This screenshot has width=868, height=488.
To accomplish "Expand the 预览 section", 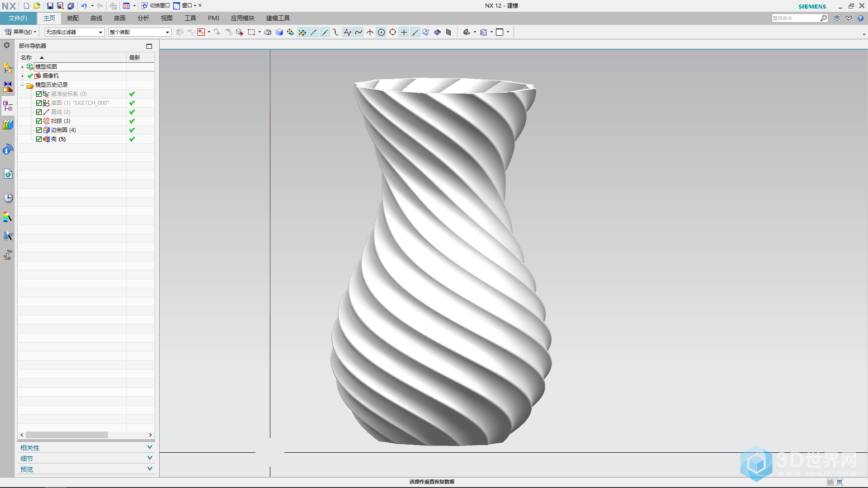I will 86,469.
